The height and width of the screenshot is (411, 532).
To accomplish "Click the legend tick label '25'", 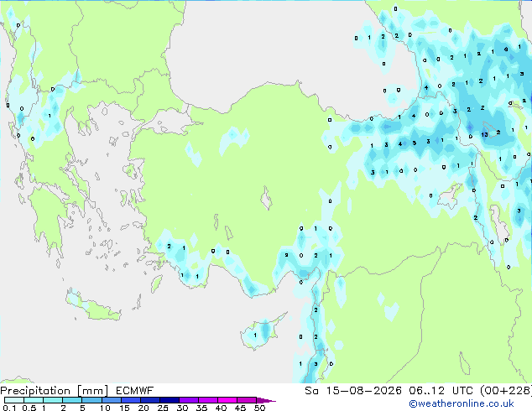I will [163, 408].
